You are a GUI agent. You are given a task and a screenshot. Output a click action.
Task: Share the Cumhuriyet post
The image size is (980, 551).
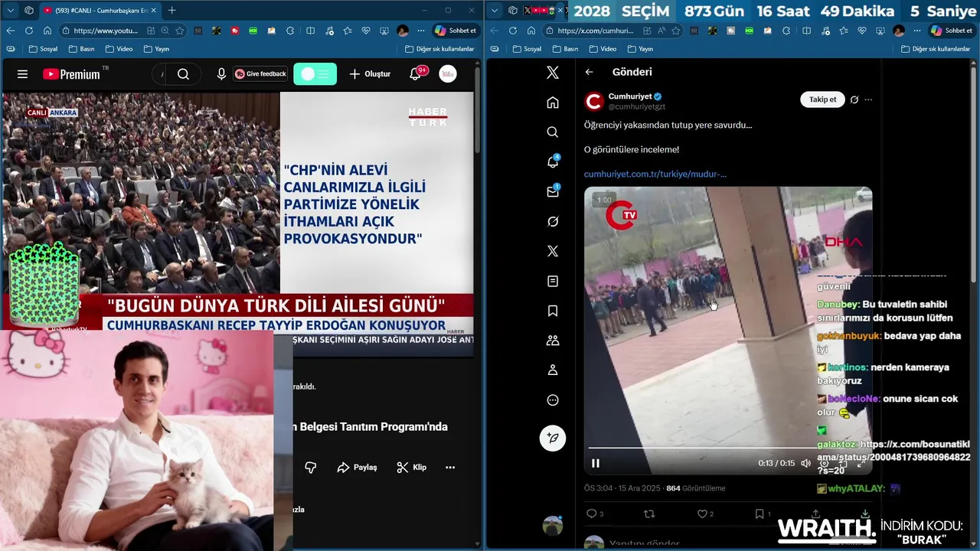(x=815, y=514)
